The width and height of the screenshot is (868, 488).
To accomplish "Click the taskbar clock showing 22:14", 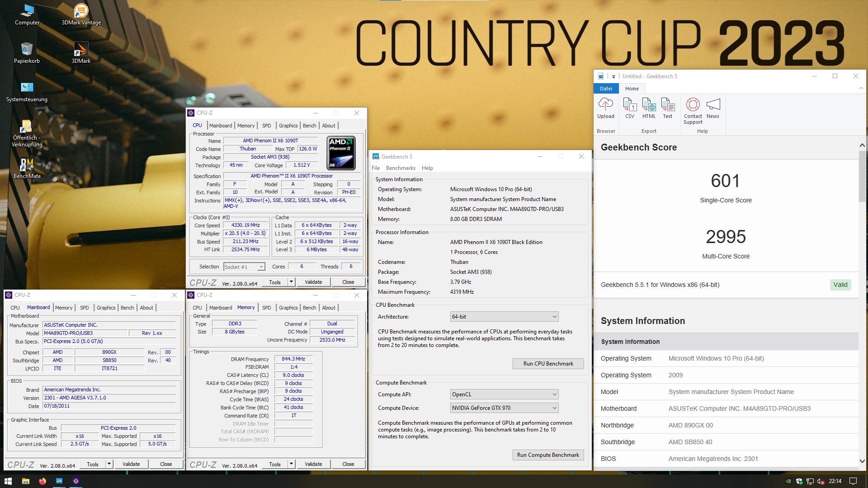I will (835, 481).
